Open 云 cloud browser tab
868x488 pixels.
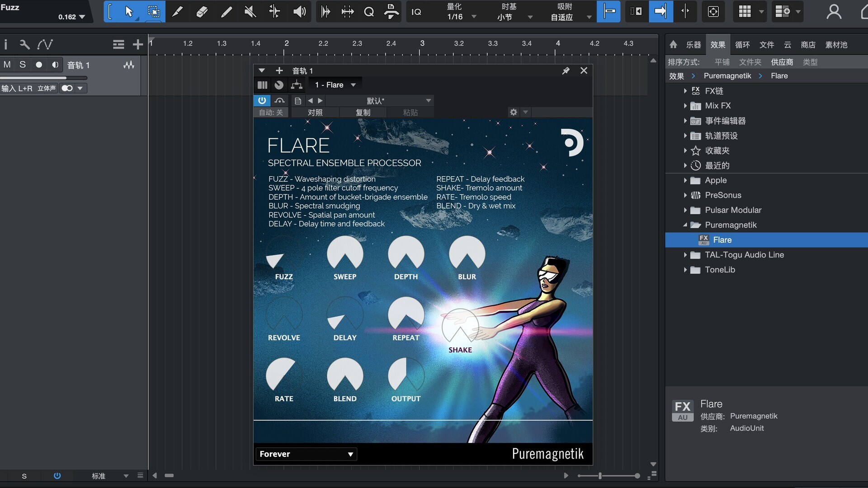(x=787, y=45)
